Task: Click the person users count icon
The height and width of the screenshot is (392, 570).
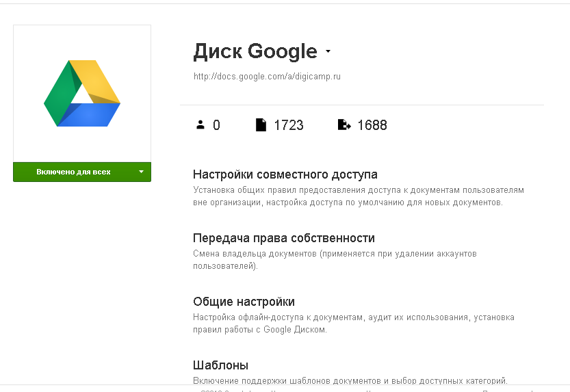Action: point(200,125)
